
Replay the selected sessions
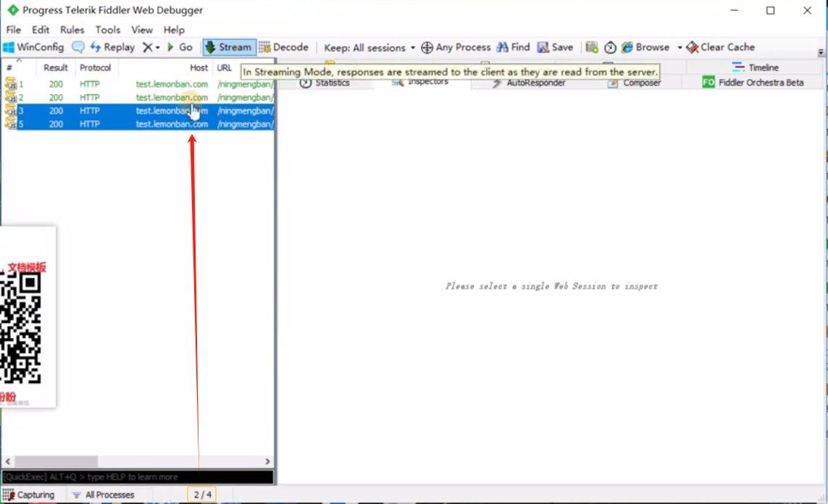pyautogui.click(x=112, y=47)
